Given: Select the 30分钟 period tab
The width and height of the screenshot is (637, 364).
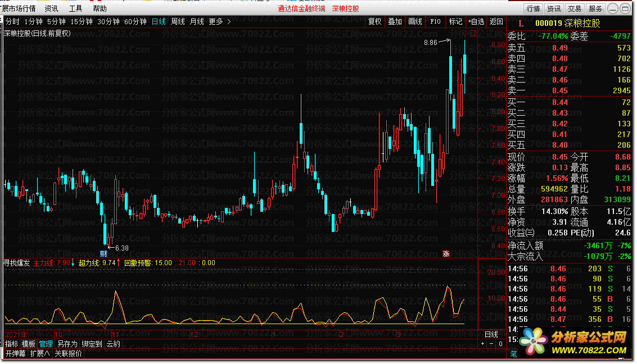Looking at the screenshot, I should [108, 21].
